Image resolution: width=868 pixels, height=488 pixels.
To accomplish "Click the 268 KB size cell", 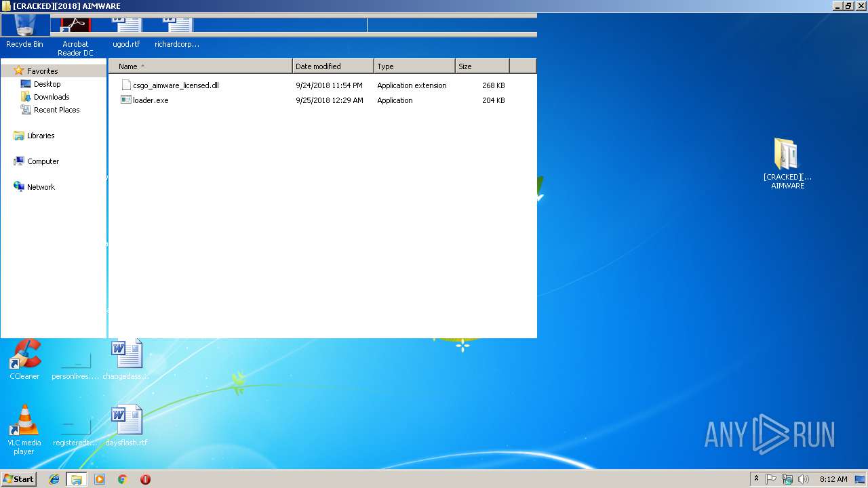I will tap(494, 85).
